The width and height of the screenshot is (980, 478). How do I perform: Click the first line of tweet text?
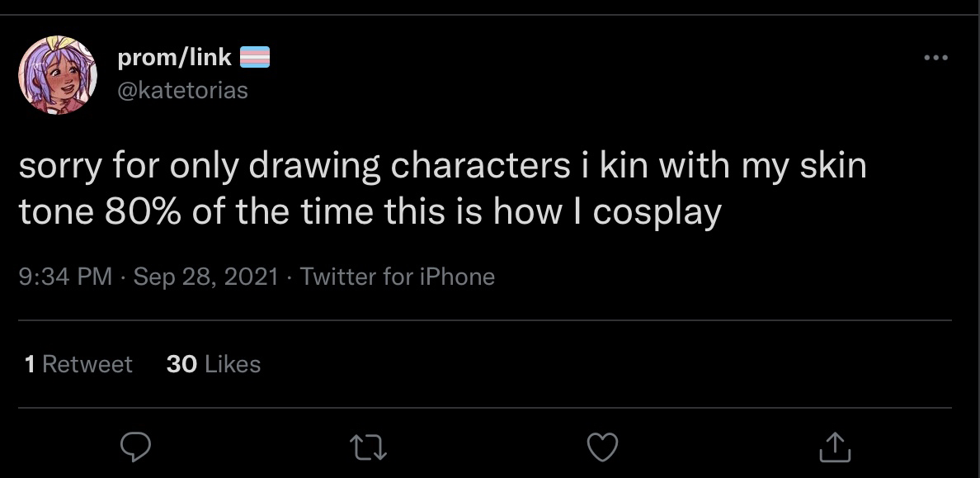442,167
